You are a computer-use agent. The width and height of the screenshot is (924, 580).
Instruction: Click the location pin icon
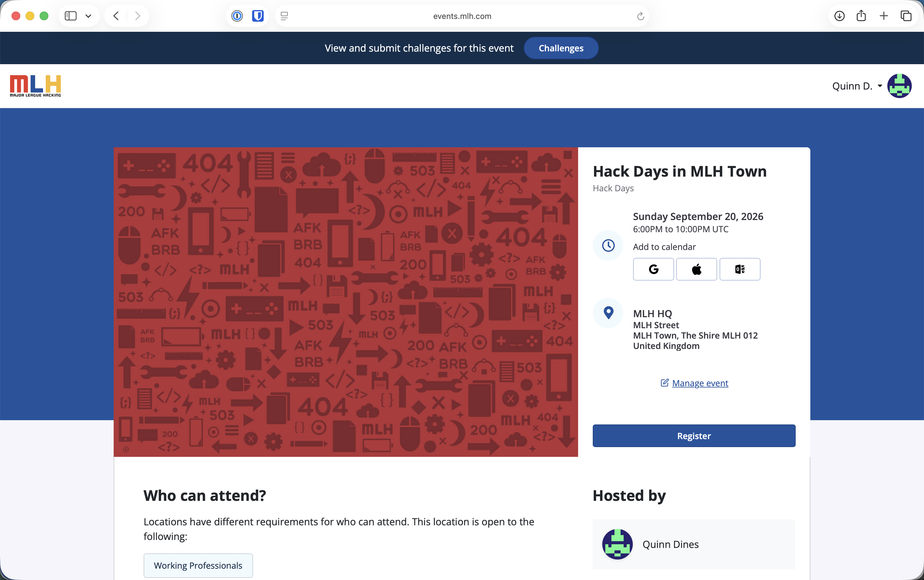pos(608,313)
